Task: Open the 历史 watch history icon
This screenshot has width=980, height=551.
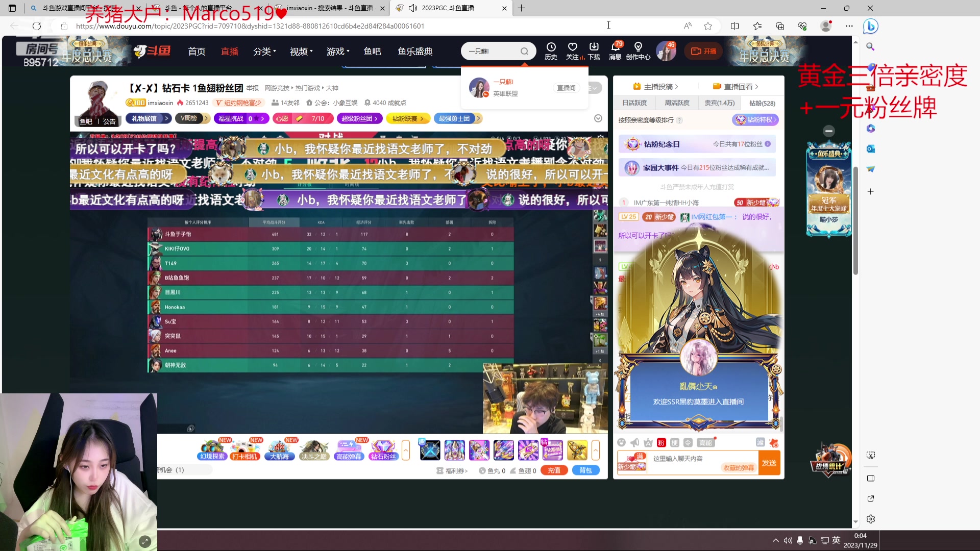Action: [551, 51]
